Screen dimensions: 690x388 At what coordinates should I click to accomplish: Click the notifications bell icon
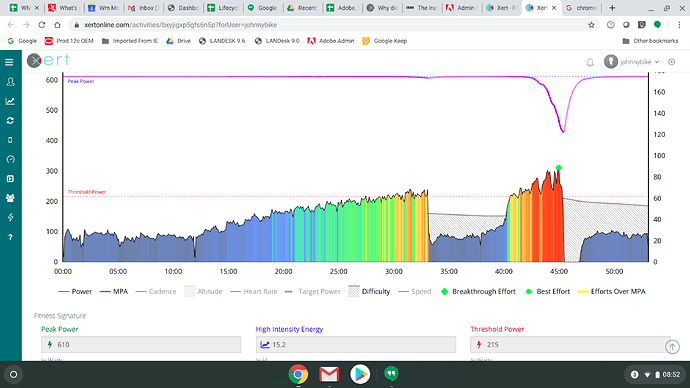(590, 62)
